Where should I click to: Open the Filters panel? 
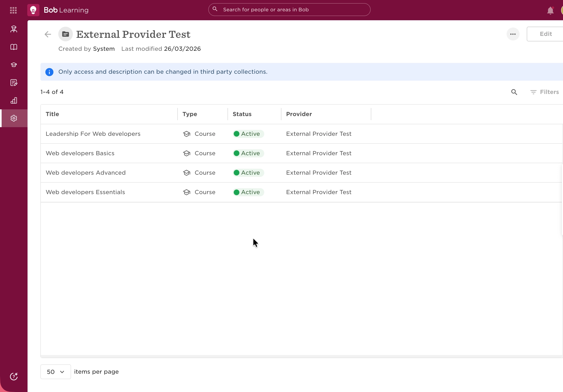(545, 92)
